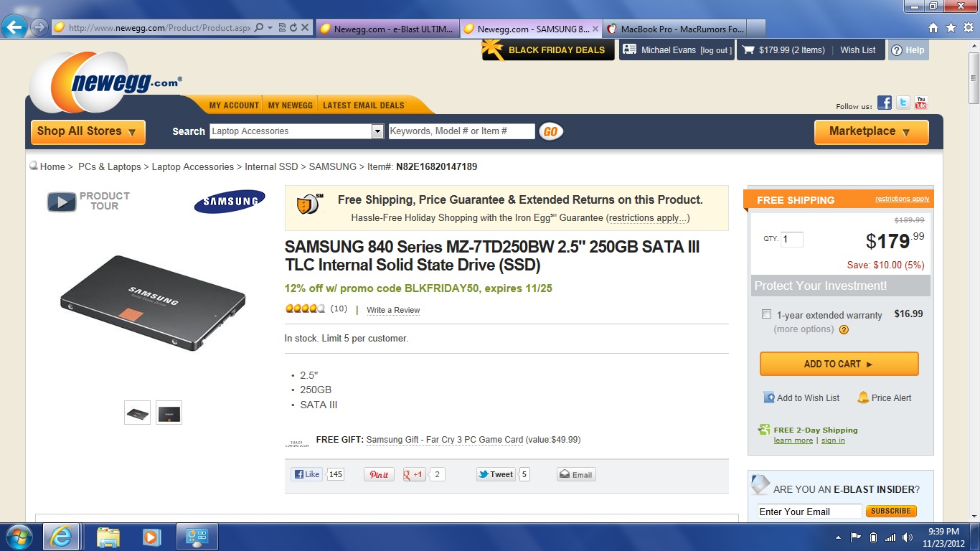Stop loading with the X icon in address bar
Screen dimensions: 980x551
tap(305, 28)
